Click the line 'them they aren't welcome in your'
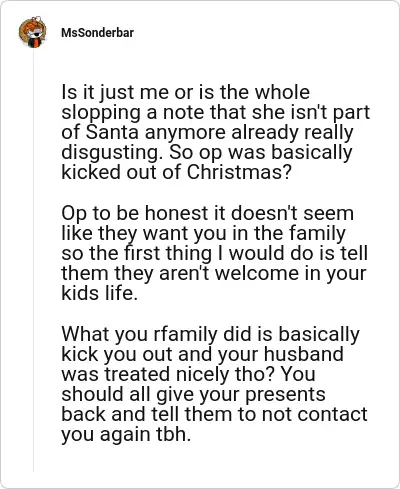The height and width of the screenshot is (489, 400). click(x=214, y=273)
